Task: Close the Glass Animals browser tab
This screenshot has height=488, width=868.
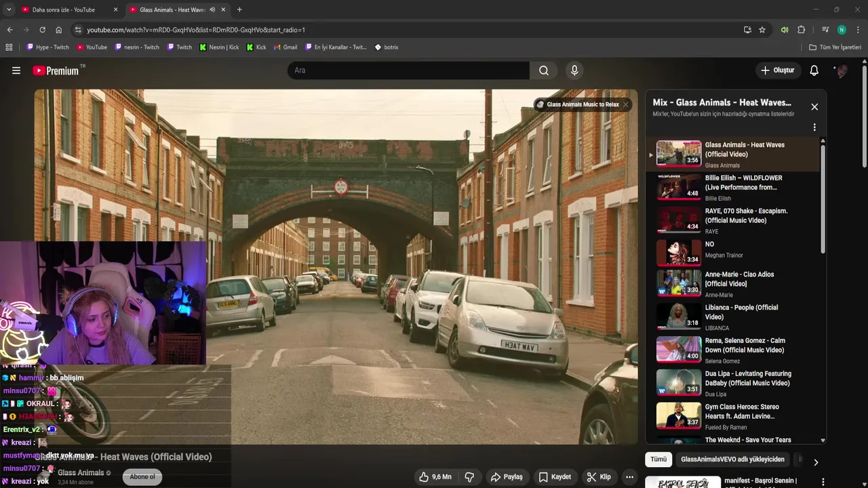Action: tap(223, 9)
